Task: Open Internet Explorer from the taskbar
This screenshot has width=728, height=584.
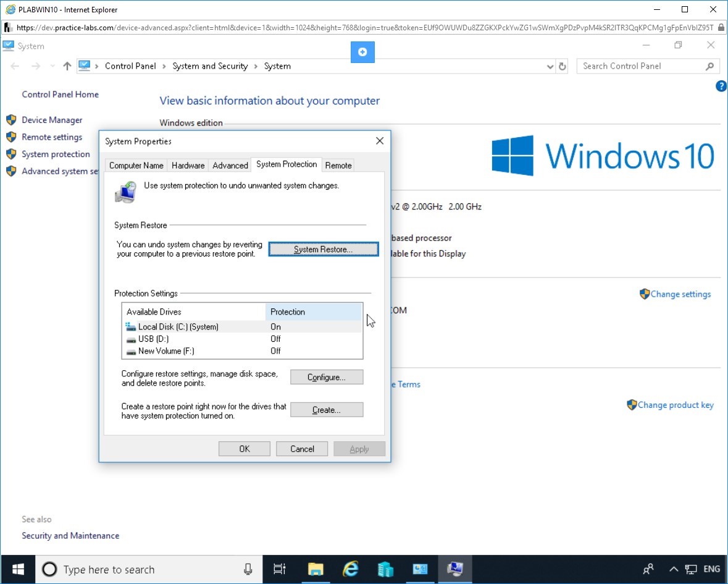Action: (351, 569)
